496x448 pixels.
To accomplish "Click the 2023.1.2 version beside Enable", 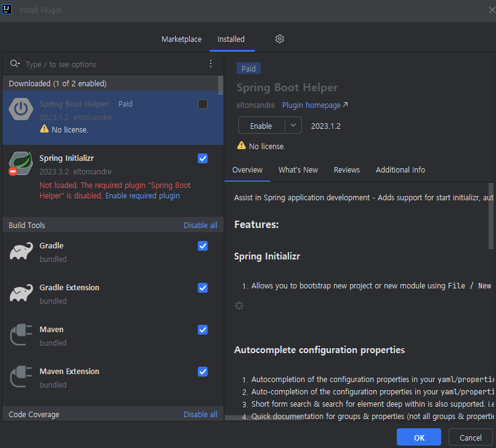I will (x=326, y=126).
